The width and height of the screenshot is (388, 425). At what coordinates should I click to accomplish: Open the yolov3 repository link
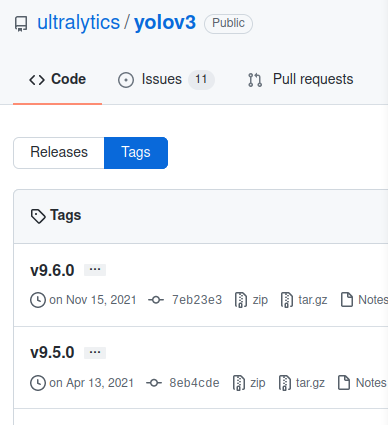165,23
